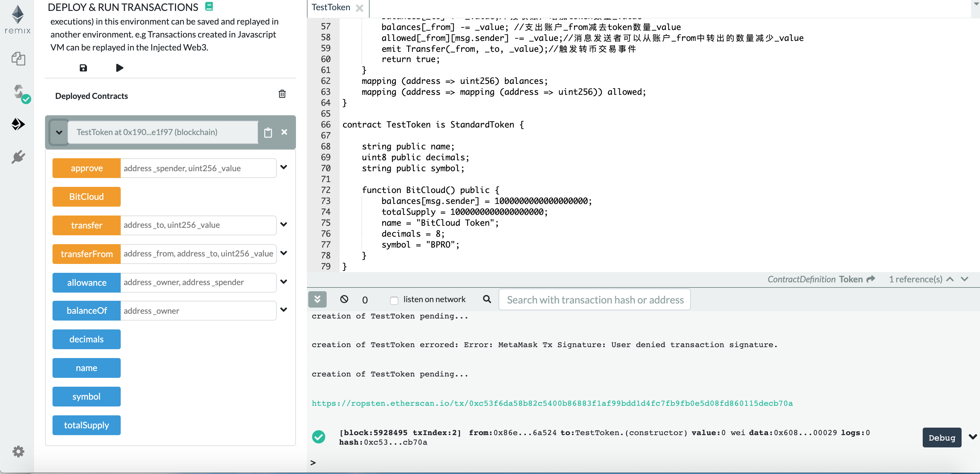Copy the TestToken contract address
The width and height of the screenshot is (980, 474).
pos(268,132)
